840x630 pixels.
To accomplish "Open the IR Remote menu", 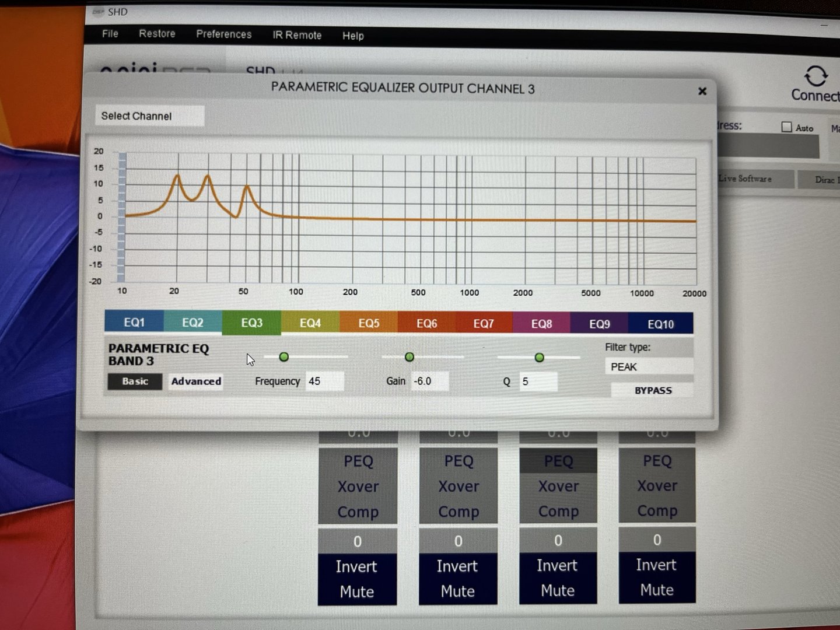I will [x=297, y=35].
